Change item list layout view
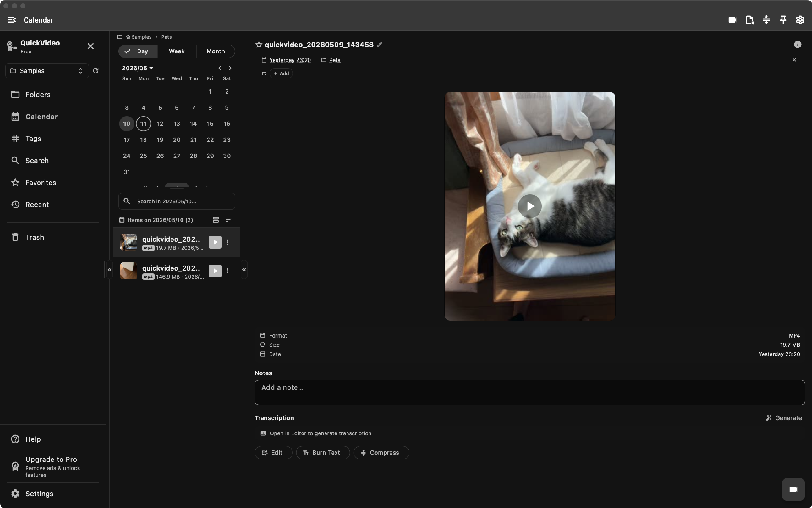 [x=216, y=220]
